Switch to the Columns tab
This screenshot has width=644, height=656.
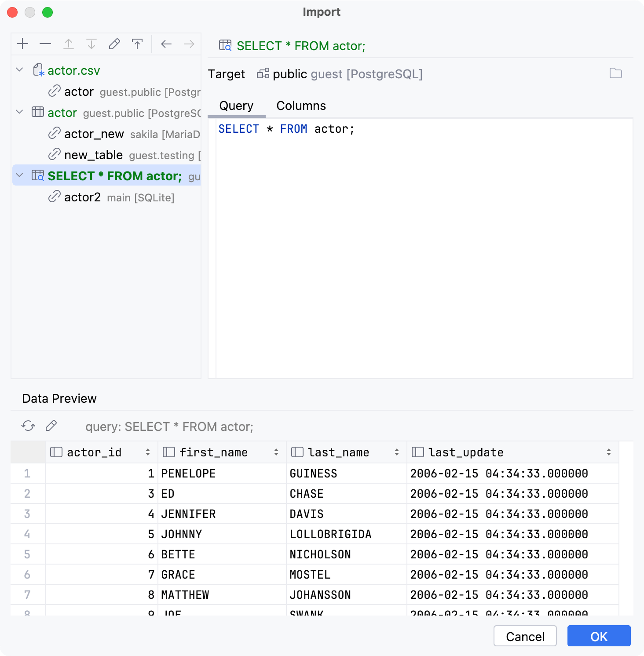pos(301,106)
